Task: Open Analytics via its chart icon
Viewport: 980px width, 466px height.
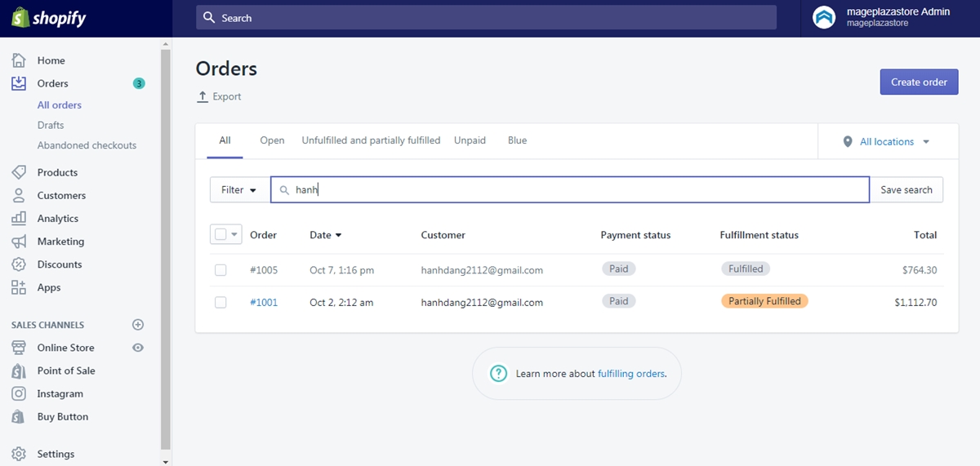Action: 19,218
